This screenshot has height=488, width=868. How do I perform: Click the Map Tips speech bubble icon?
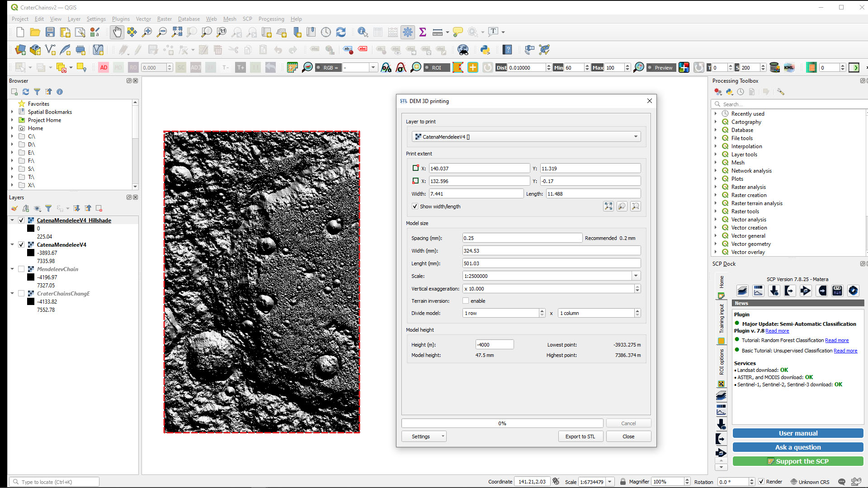tap(458, 32)
